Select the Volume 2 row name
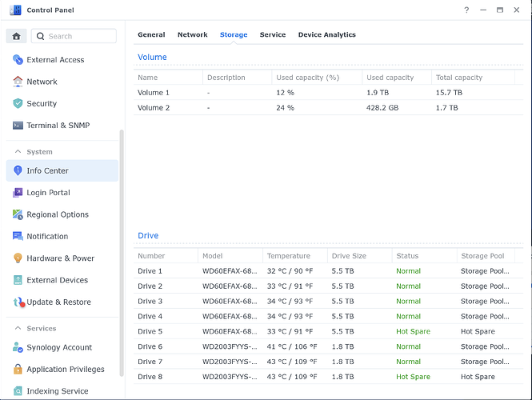 tap(154, 108)
